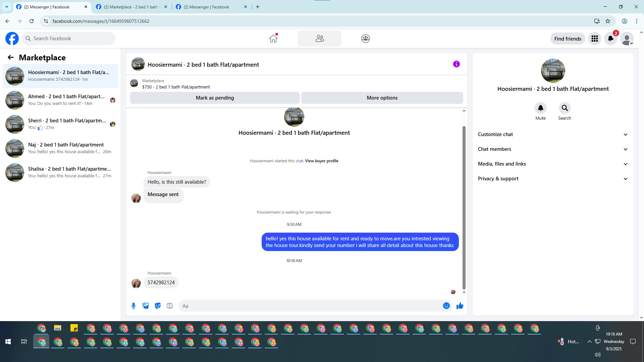Open the $750 Marketplace listing link
Screen dimensions: 644x362
(176, 87)
